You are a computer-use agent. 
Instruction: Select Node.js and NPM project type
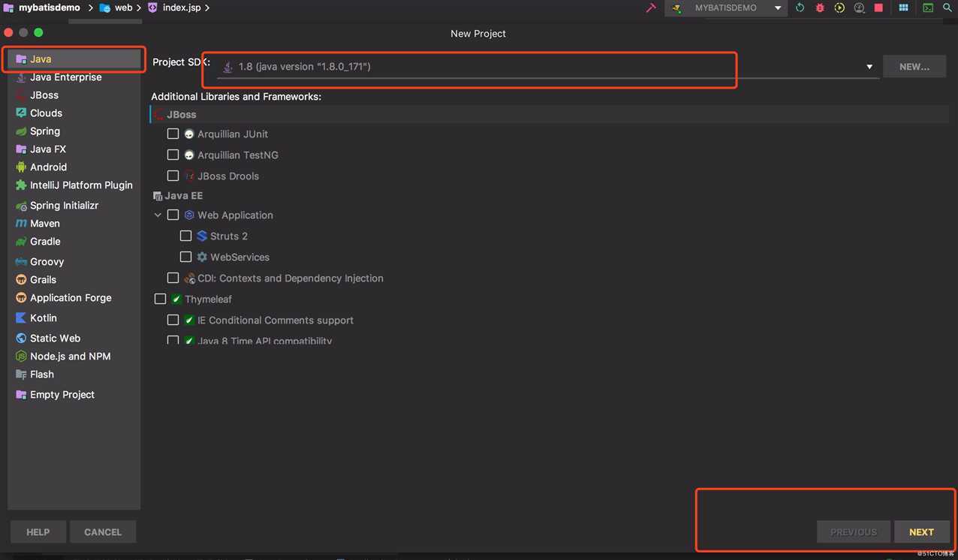74,356
